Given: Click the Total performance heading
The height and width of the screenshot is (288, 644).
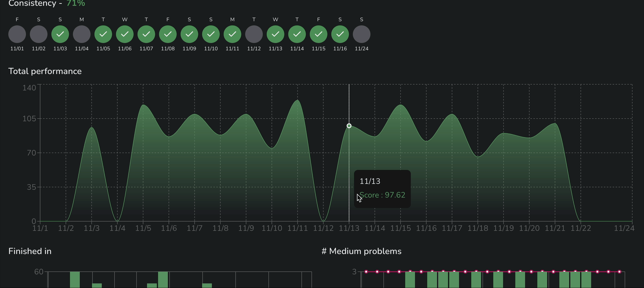Looking at the screenshot, I should coord(45,71).
